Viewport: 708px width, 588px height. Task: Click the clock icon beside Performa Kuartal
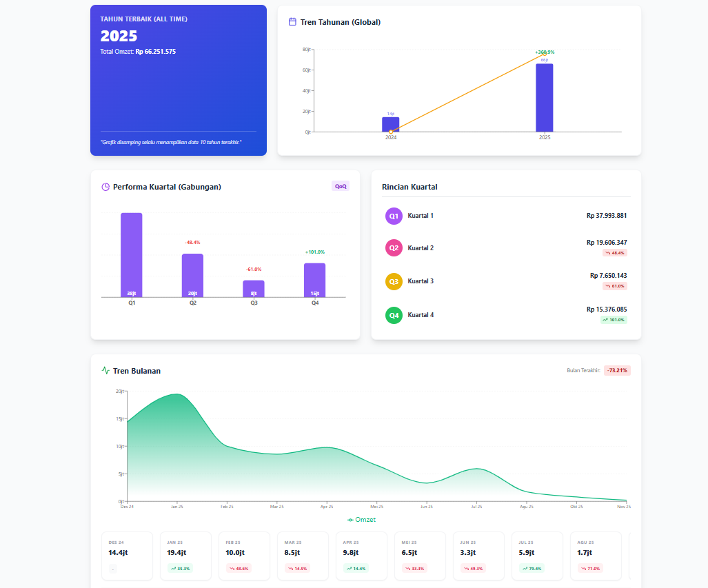105,186
